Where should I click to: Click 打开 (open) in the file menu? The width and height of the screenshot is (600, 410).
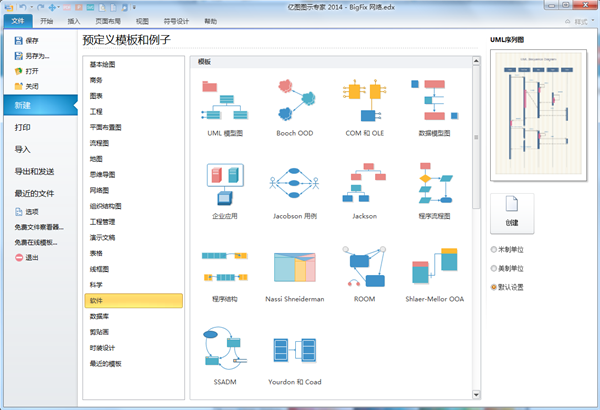point(26,71)
